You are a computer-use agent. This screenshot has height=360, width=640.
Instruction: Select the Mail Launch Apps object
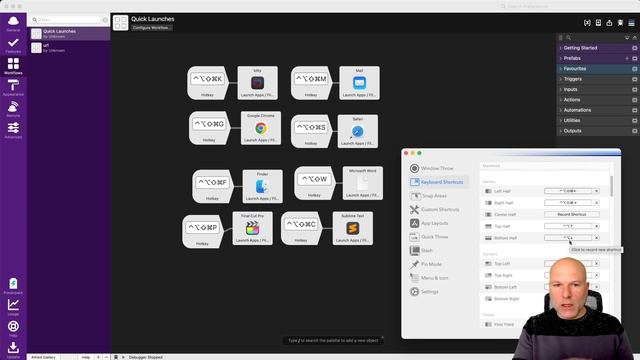pyautogui.click(x=359, y=83)
